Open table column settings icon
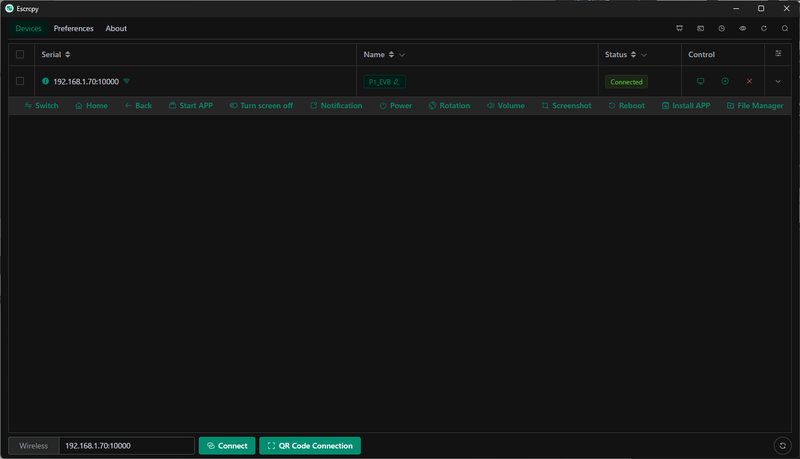 (x=778, y=54)
